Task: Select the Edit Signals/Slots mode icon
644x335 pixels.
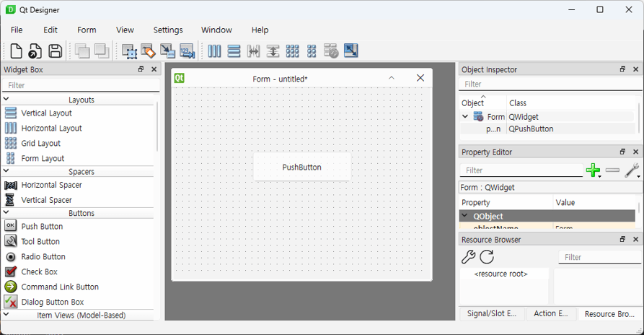Action: click(x=149, y=51)
